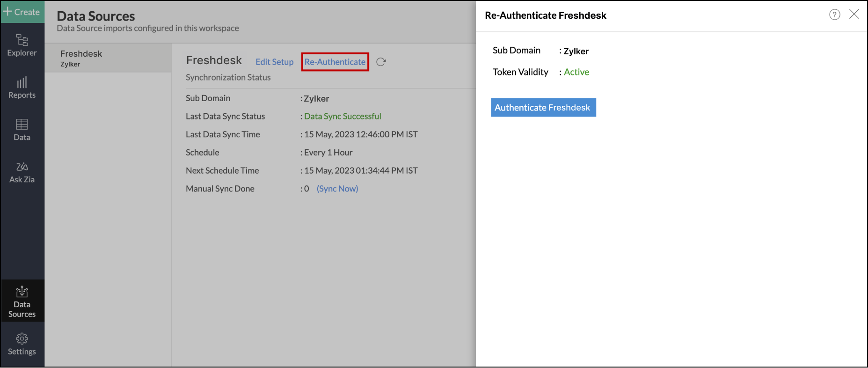868x368 pixels.
Task: Click the Edit Setup link
Action: point(274,62)
